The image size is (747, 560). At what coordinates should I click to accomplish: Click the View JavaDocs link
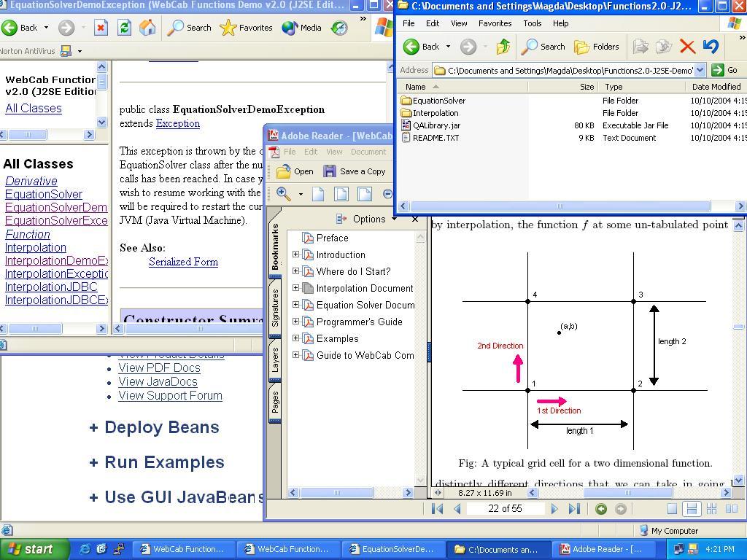158,382
